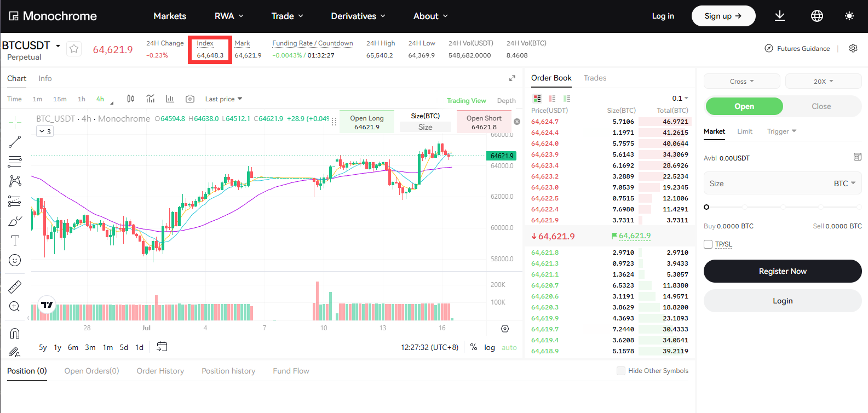Close the Open Long/Short quick order panel
Image resolution: width=868 pixels, height=413 pixels.
[x=516, y=122]
